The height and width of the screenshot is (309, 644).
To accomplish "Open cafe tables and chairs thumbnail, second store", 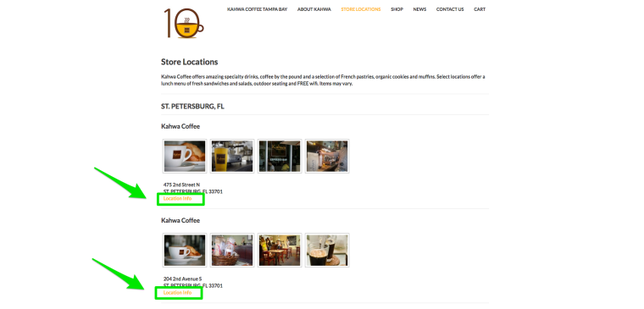I will pyautogui.click(x=280, y=251).
